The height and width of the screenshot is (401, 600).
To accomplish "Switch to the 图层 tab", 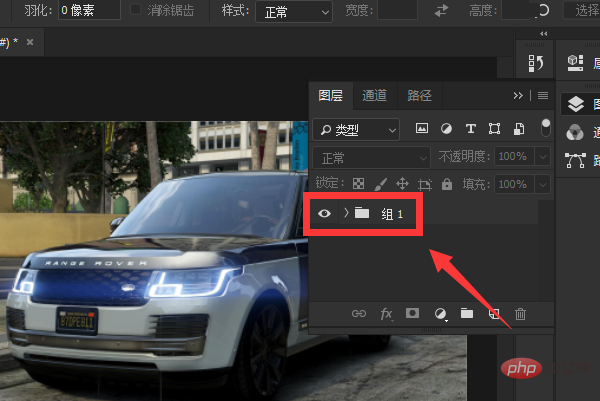I will [x=330, y=95].
